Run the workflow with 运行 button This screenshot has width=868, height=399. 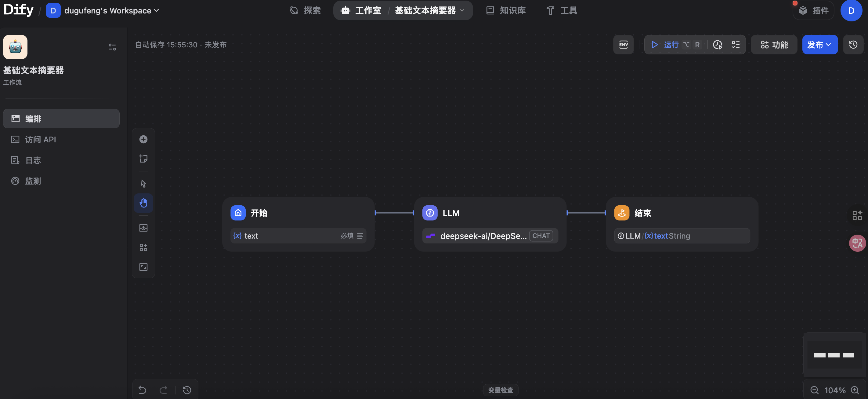(x=665, y=44)
